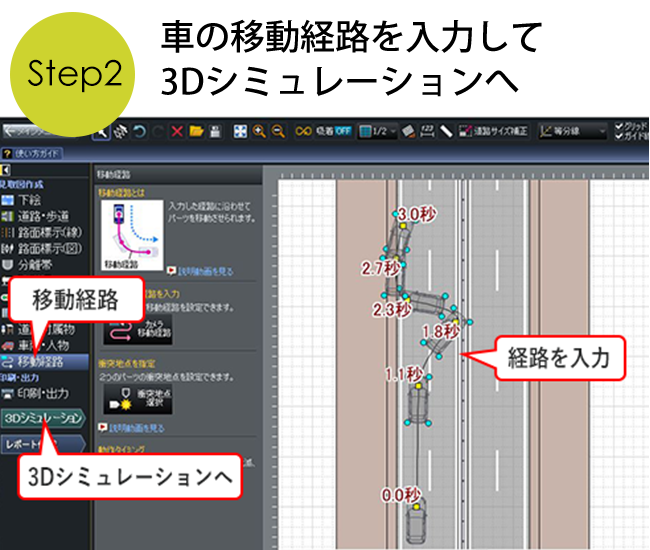Select 印刷・出力 in the sidebar
This screenshot has height=550, width=650.
42,393
